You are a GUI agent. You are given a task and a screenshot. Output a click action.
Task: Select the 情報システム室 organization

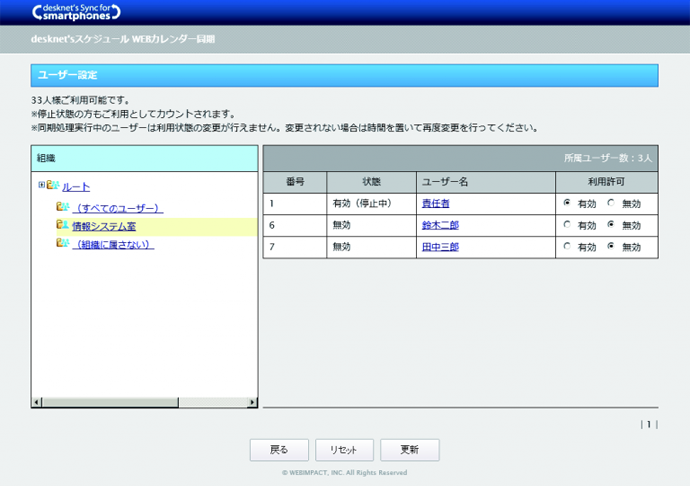click(x=104, y=227)
